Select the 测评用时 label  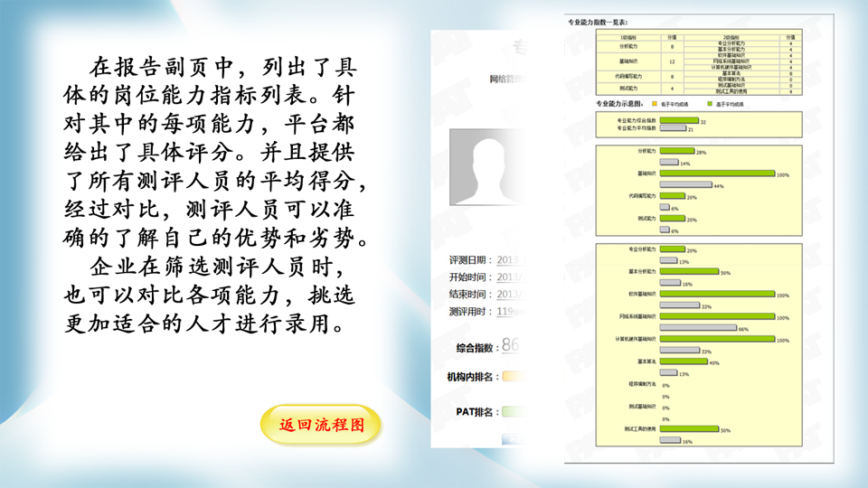click(x=470, y=312)
